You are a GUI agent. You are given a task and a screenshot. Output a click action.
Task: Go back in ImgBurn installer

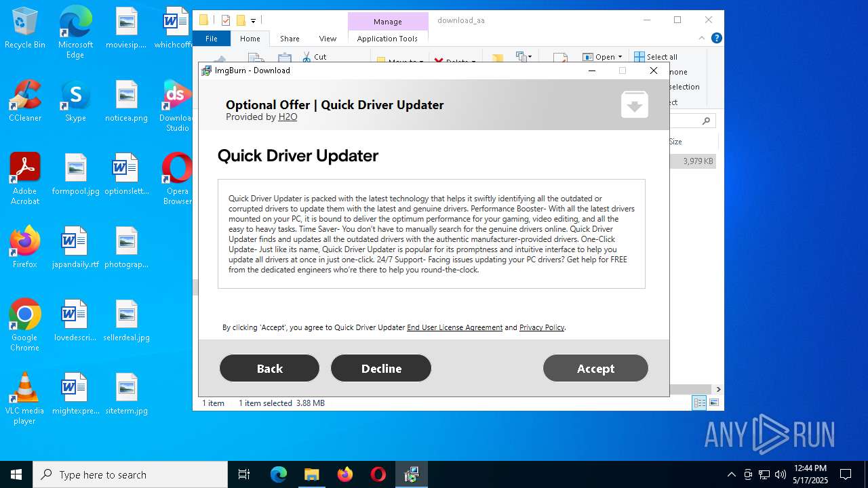pyautogui.click(x=269, y=368)
